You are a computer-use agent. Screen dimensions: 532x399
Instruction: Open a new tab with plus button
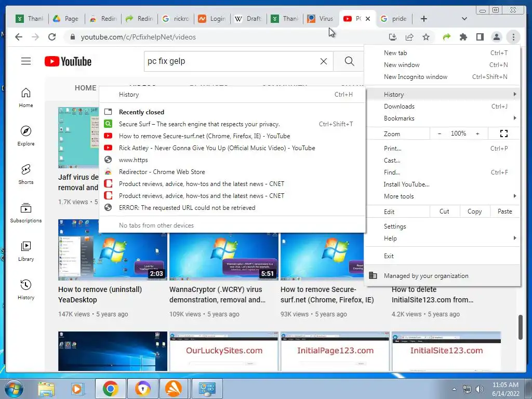424,19
